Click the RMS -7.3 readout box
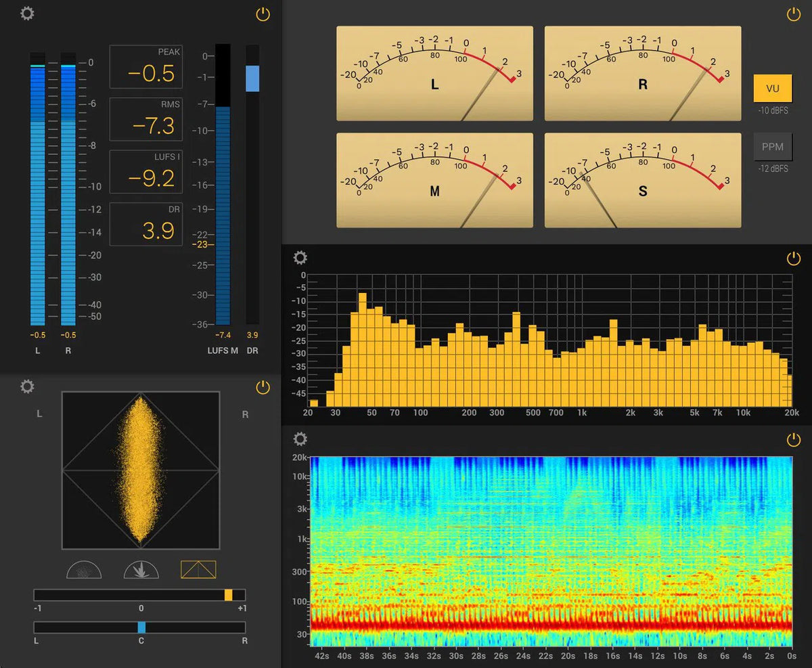Screen dimensions: 812x668 pos(146,119)
